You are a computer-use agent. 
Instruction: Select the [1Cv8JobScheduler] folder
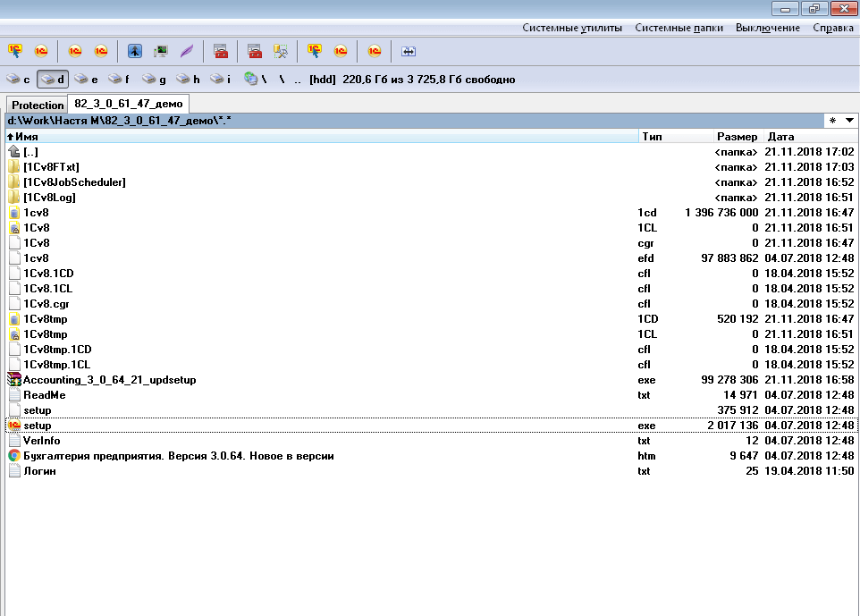click(x=431, y=182)
